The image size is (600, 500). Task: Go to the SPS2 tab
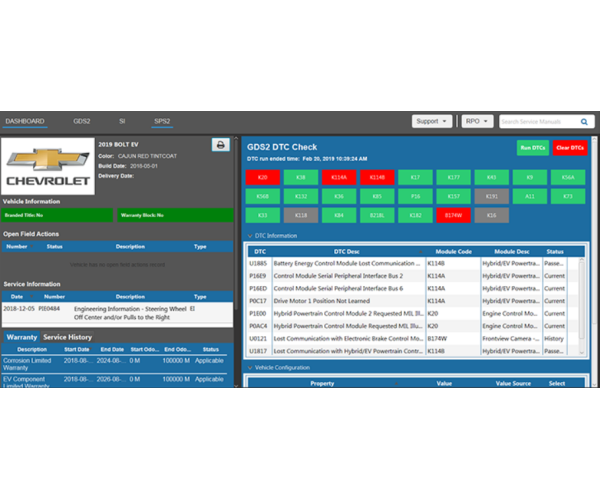tap(162, 121)
